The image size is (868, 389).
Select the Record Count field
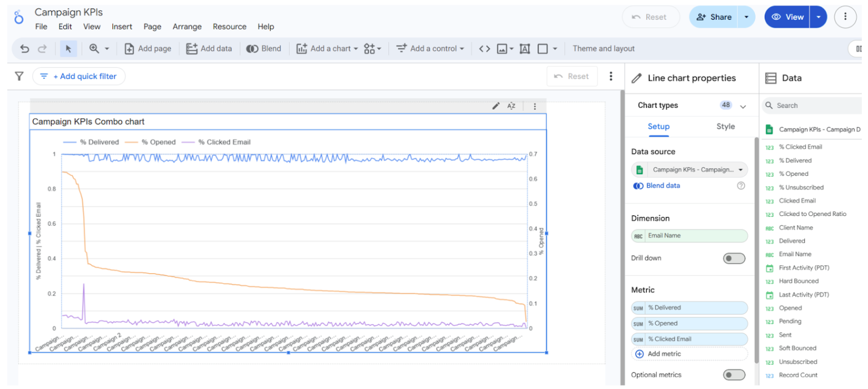pyautogui.click(x=798, y=375)
